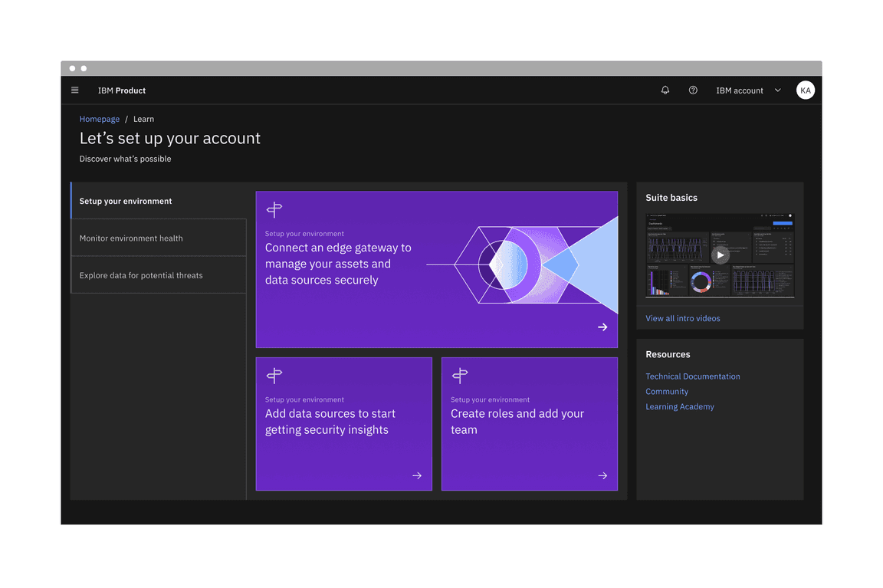Open the KA user avatar
Viewport: 883px width, 588px height.
(x=805, y=90)
